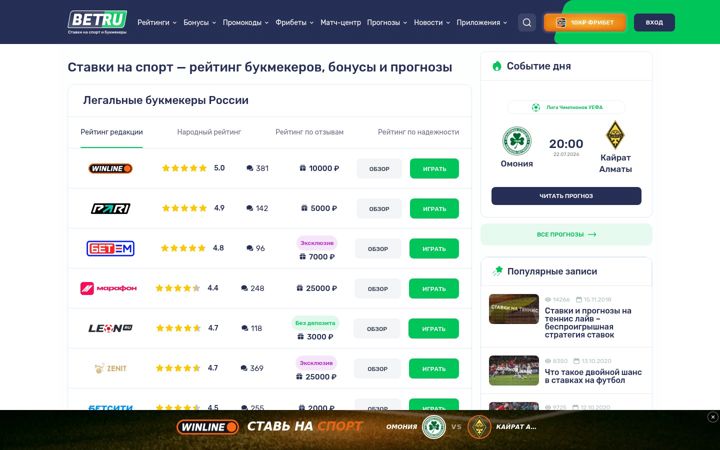Click the СТАВЬ НА СПОРТ banner text
The height and width of the screenshot is (450, 720).
305,427
